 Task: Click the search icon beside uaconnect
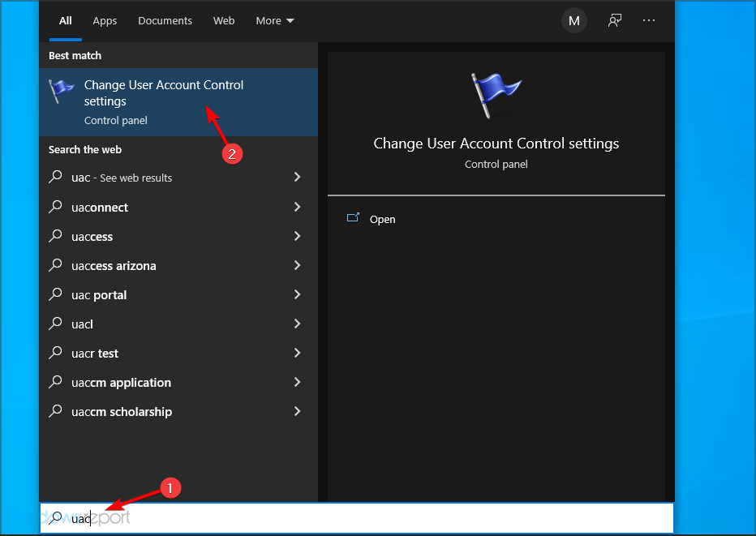click(x=56, y=207)
